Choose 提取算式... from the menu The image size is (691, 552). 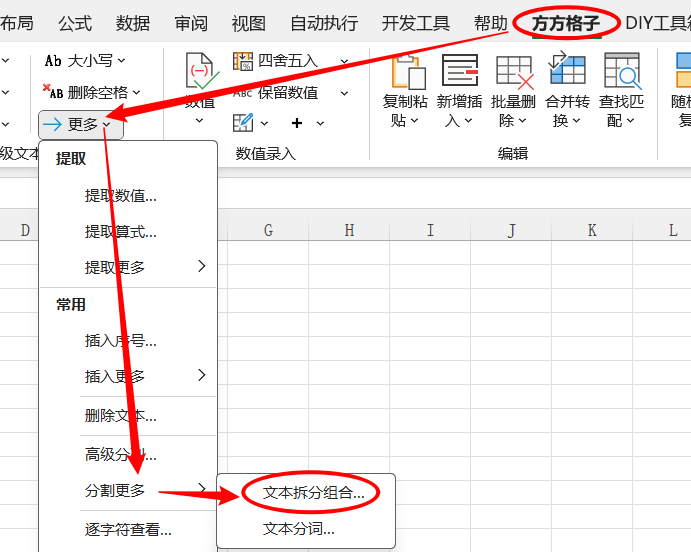pyautogui.click(x=128, y=231)
